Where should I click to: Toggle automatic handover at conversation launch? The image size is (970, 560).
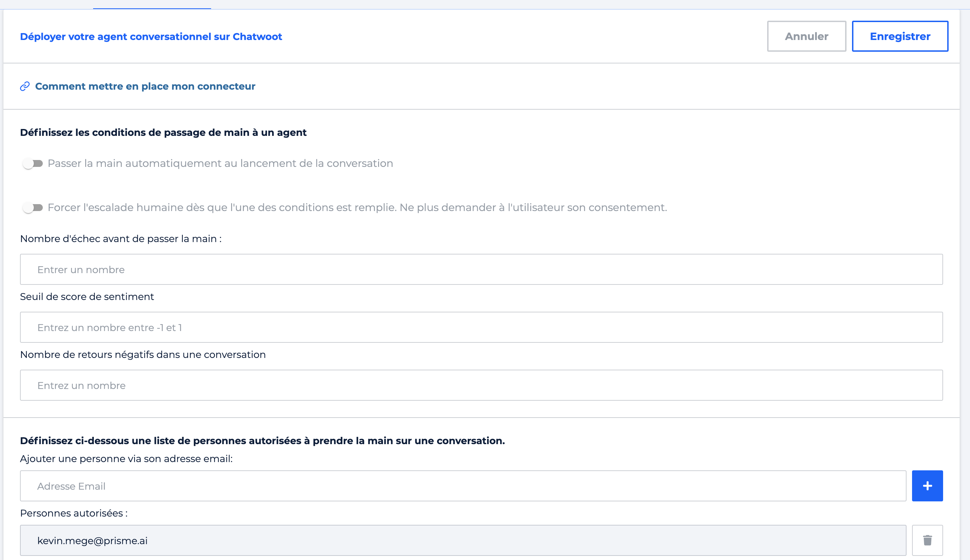33,163
